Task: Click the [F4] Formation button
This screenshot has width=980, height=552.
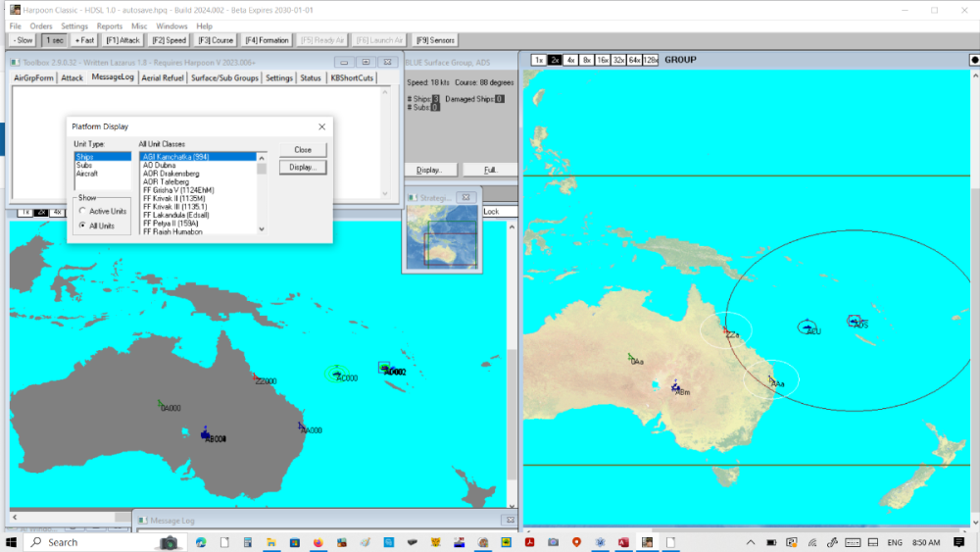Action: click(x=267, y=40)
